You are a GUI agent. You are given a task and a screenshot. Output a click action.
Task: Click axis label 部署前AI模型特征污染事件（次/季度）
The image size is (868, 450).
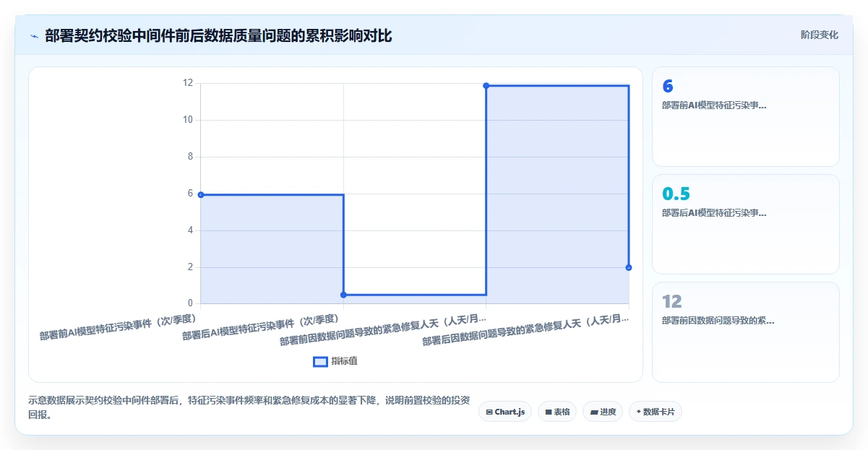tap(119, 326)
